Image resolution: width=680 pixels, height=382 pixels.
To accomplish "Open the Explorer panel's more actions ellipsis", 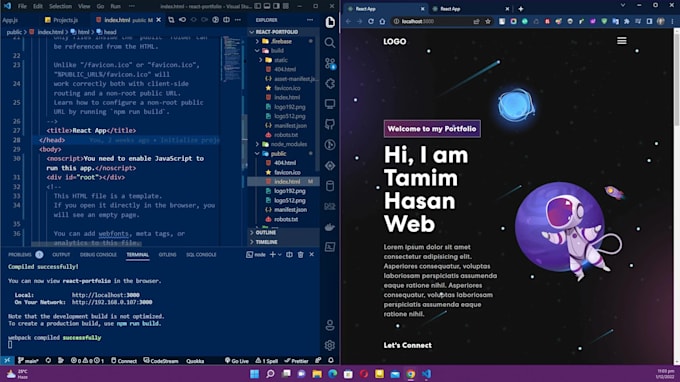I will pyautogui.click(x=310, y=20).
